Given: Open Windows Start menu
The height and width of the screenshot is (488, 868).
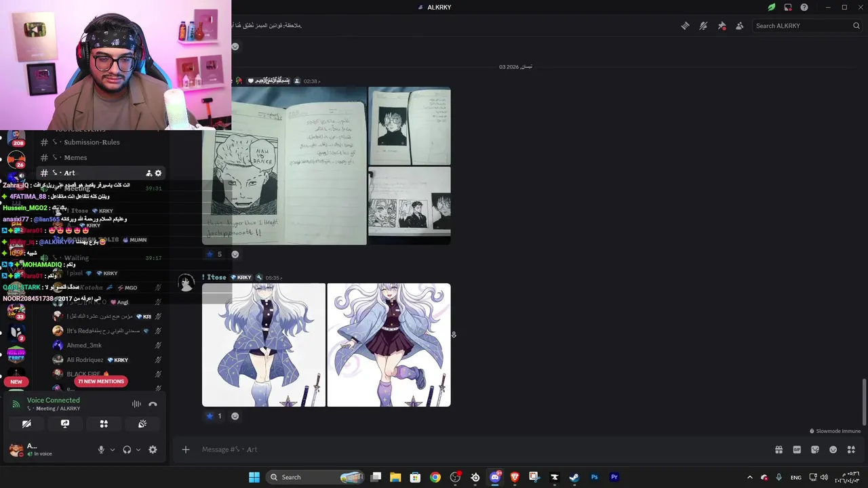Looking at the screenshot, I should click(254, 477).
